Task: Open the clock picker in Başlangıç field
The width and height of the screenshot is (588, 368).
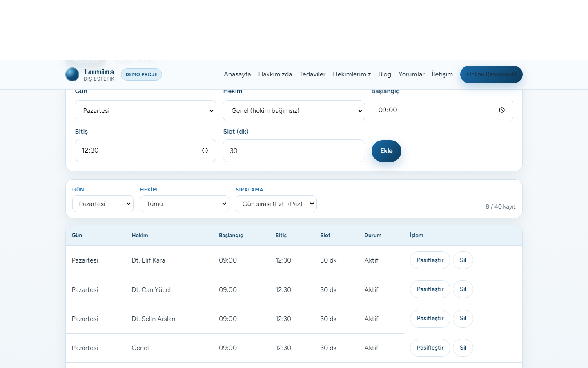Action: pos(502,110)
